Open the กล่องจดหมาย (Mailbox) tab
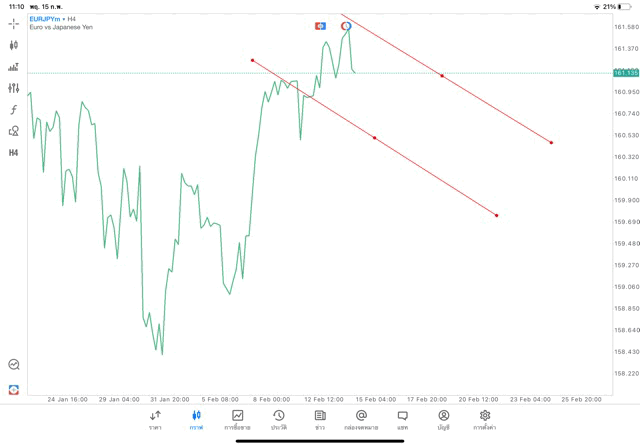The image size is (640, 447). pos(361,419)
